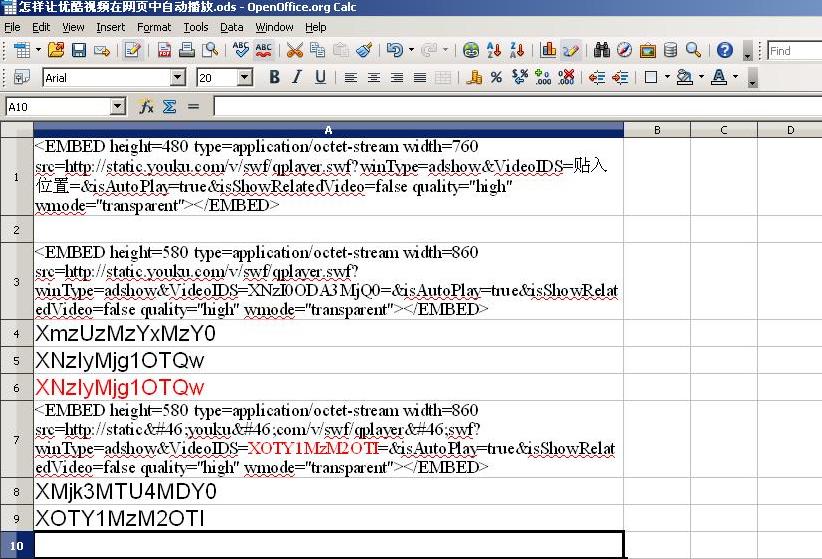This screenshot has height=559, width=822.
Task: Insert a Chart icon
Action: click(x=548, y=50)
